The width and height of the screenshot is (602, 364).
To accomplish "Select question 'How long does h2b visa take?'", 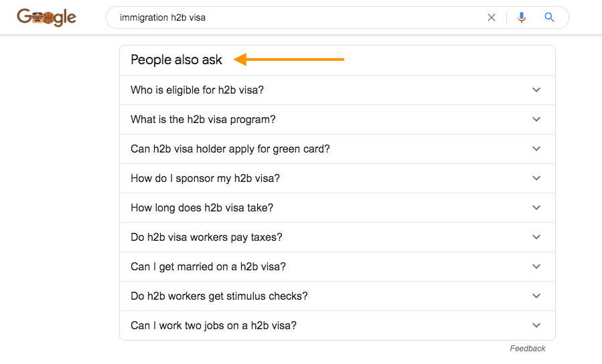I will [202, 207].
